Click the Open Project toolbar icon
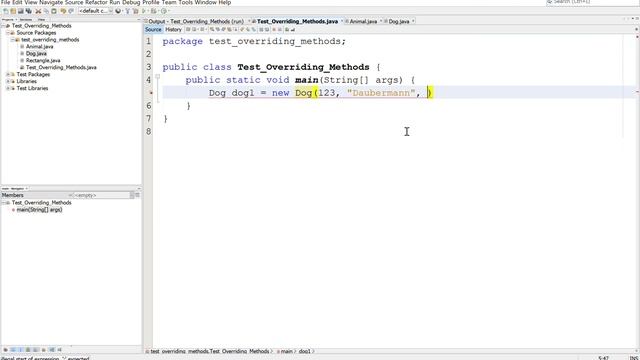 pos(21,11)
